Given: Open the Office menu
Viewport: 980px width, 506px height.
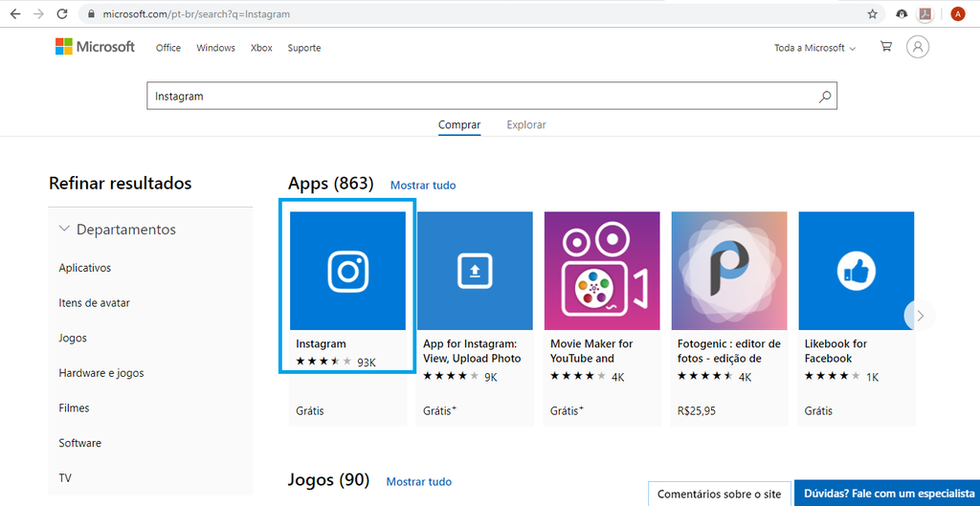Looking at the screenshot, I should [168, 48].
